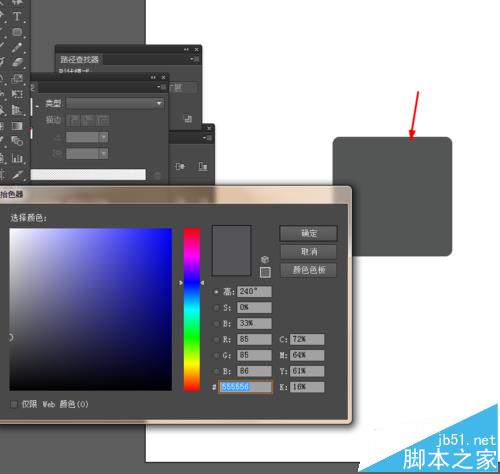Select the Slice tool
Viewport: 500px width, 474px height.
pyautogui.click(x=17, y=174)
